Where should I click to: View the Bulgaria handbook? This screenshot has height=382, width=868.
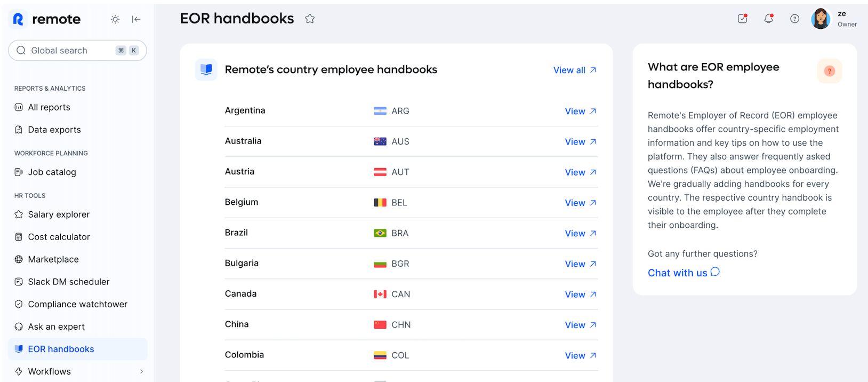click(x=581, y=264)
